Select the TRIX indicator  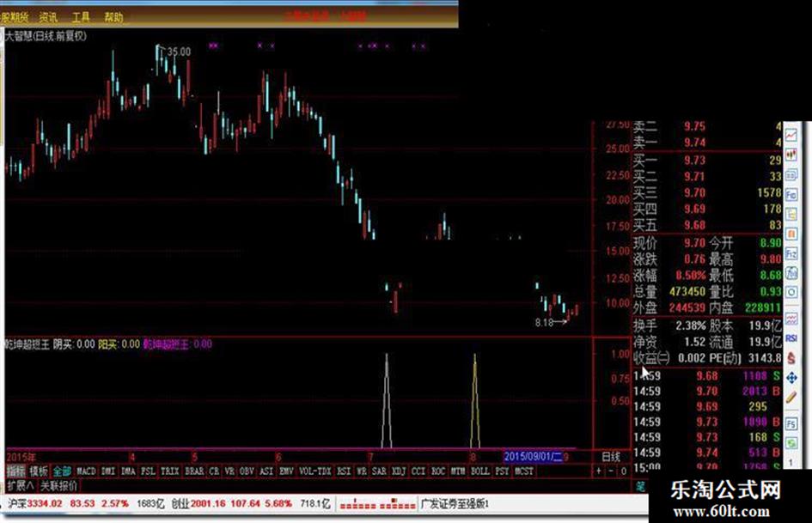170,471
